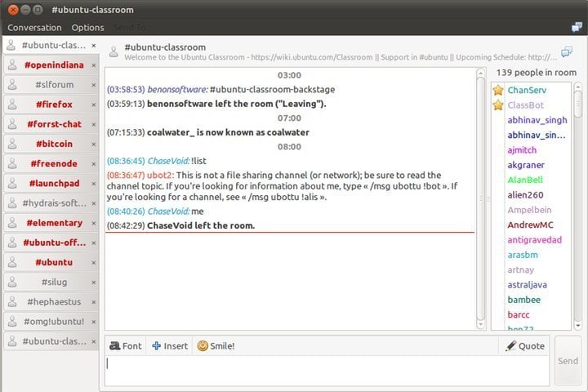Close the #slforum tab

pos(94,85)
